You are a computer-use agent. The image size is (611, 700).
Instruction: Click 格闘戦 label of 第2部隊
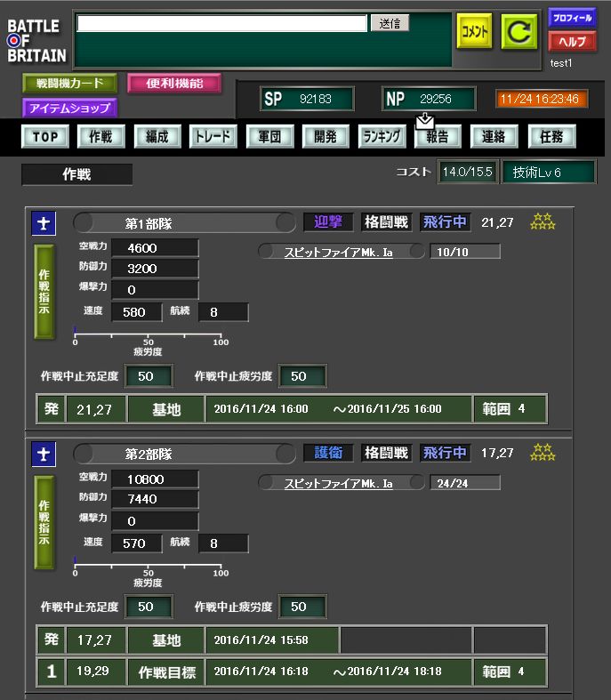pyautogui.click(x=386, y=453)
